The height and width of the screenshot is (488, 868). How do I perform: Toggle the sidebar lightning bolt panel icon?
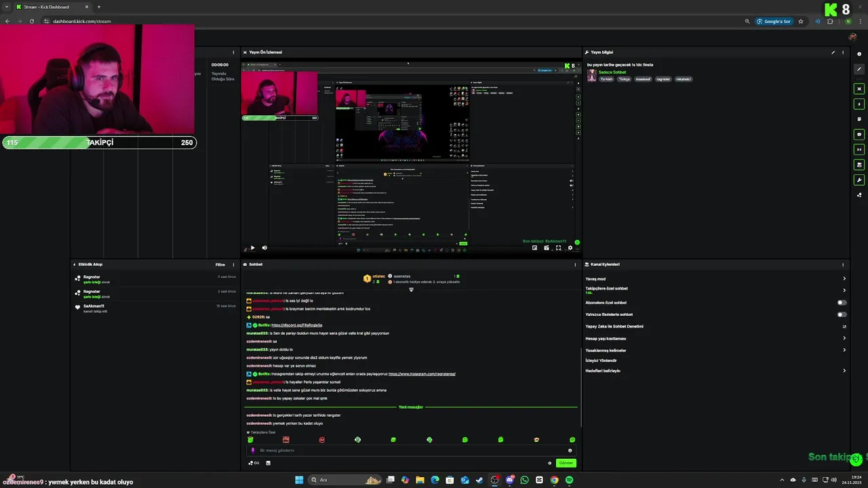[x=859, y=104]
